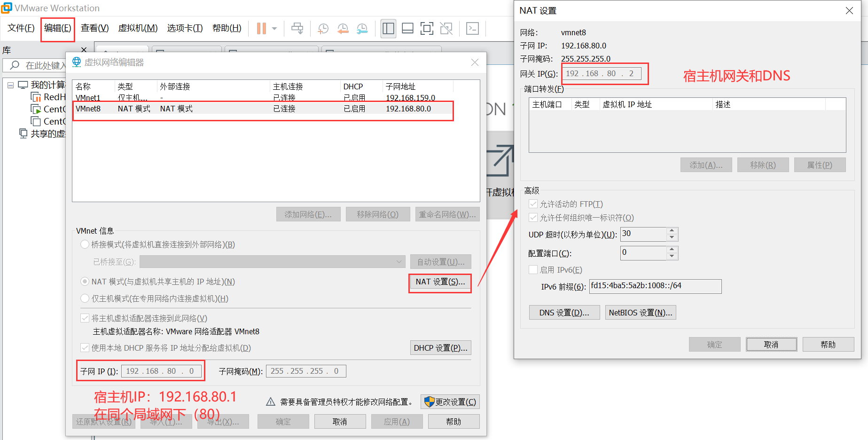Click the 网关 IP field in NAT dialog
The width and height of the screenshot is (868, 440).
(602, 74)
